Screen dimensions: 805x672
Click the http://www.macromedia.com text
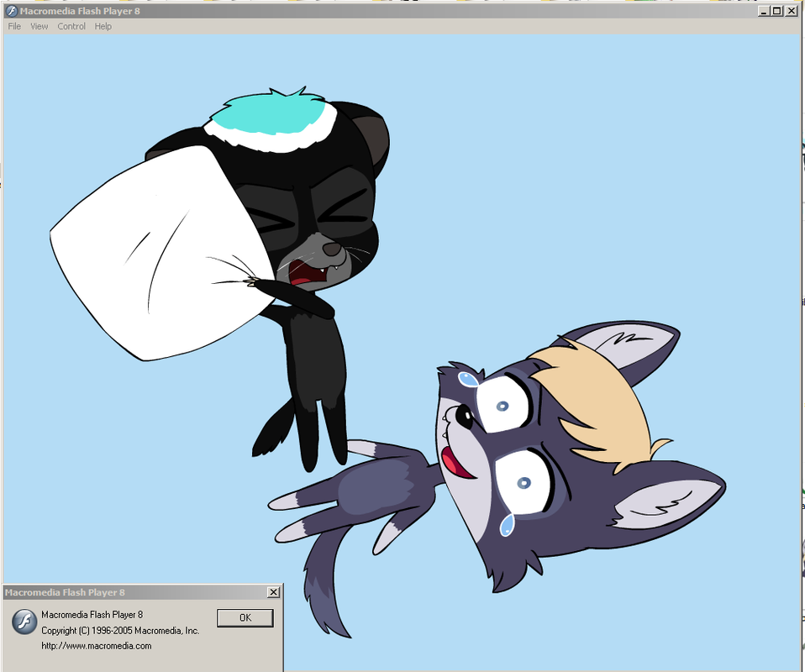pos(97,646)
